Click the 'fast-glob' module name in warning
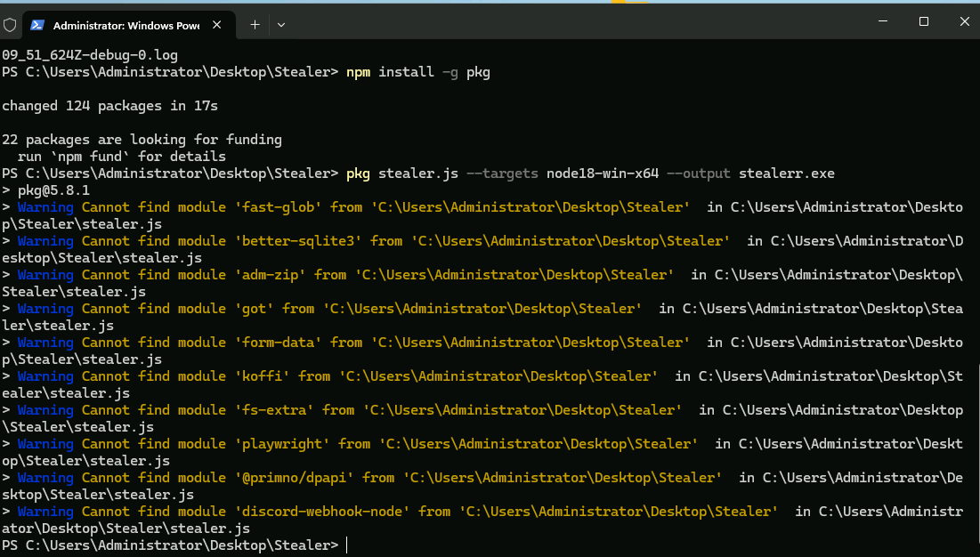 coord(278,206)
